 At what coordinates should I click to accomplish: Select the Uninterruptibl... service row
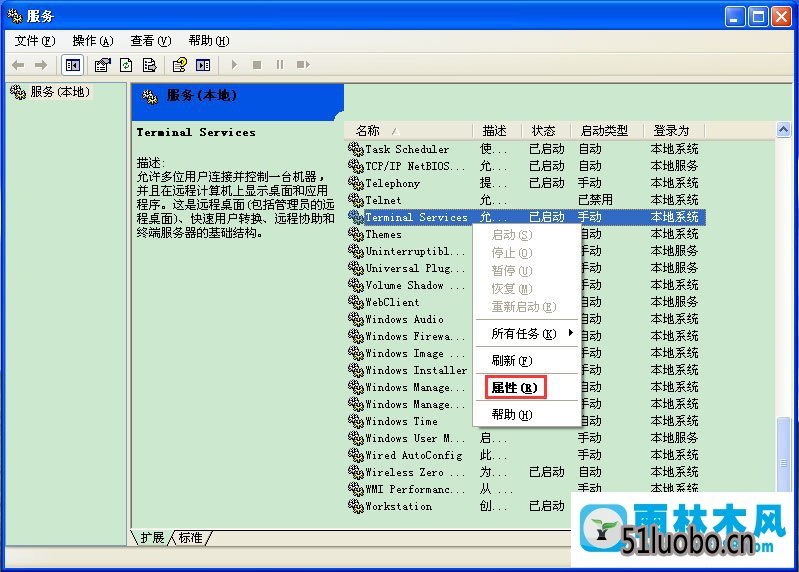(526, 251)
